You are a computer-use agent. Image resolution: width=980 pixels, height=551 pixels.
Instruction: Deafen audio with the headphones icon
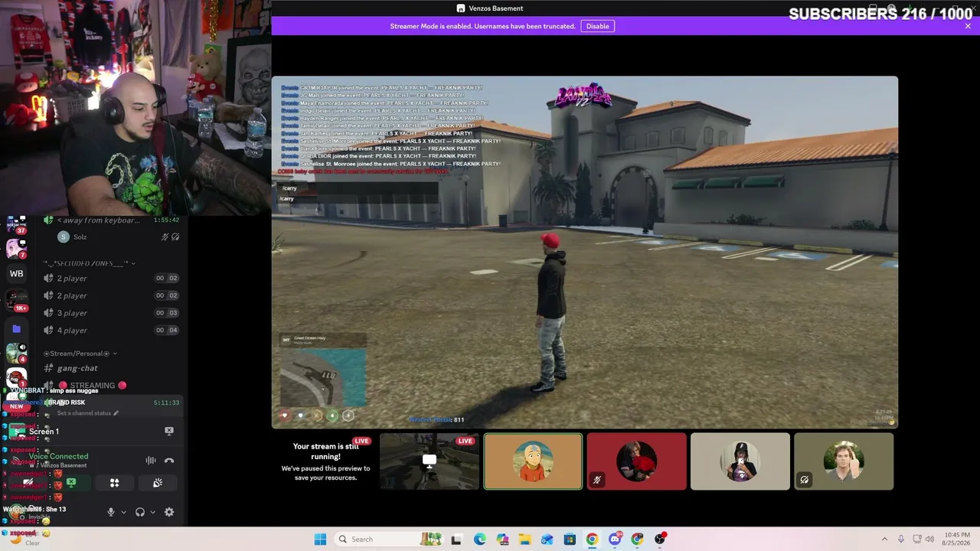[140, 512]
